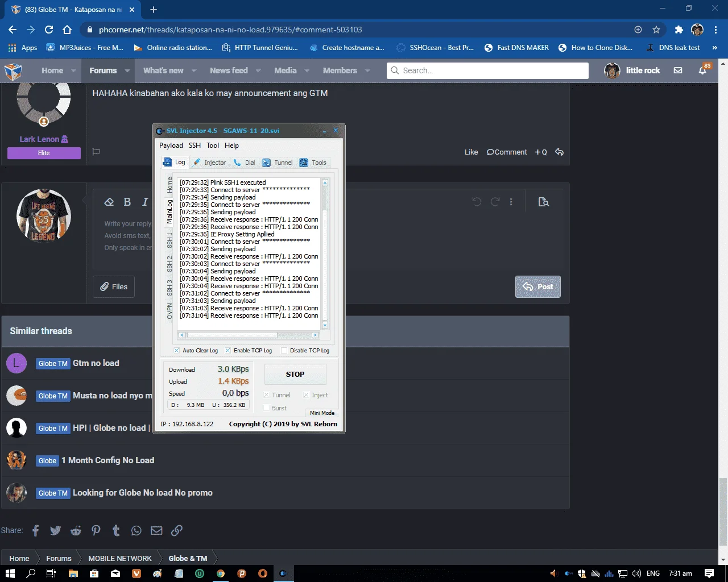The height and width of the screenshot is (582, 728).
Task: Open the 1 Month Config No Load thread
Action: (x=108, y=460)
